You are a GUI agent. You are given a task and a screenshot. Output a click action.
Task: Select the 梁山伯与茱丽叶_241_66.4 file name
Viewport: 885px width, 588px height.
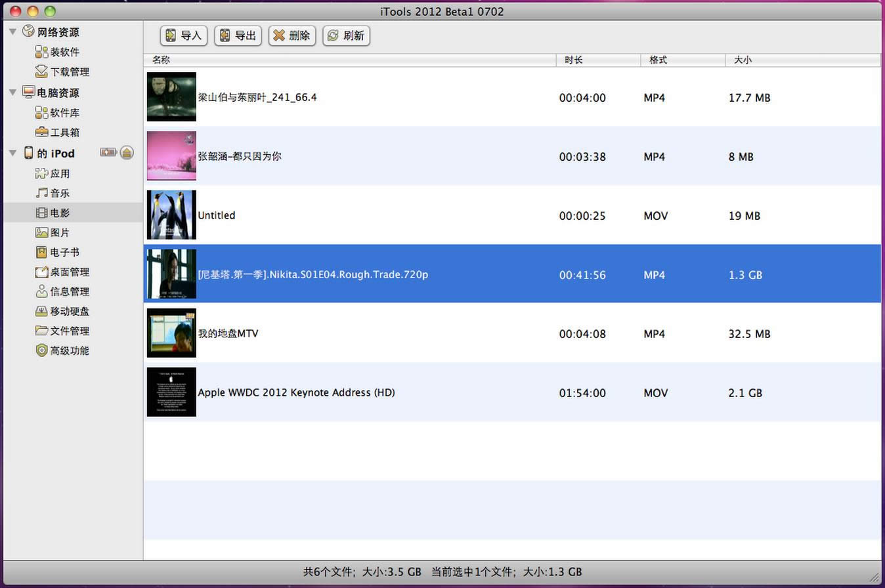[257, 97]
